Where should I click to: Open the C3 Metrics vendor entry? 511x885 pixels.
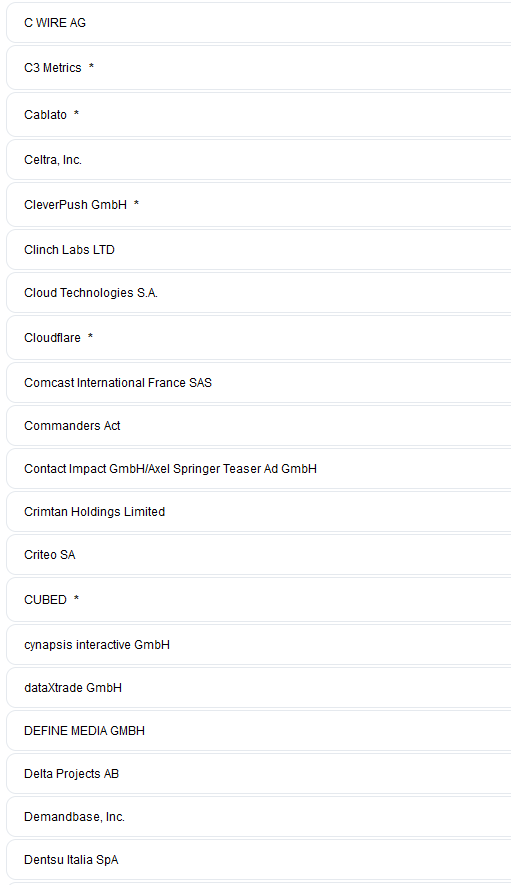coord(259,68)
